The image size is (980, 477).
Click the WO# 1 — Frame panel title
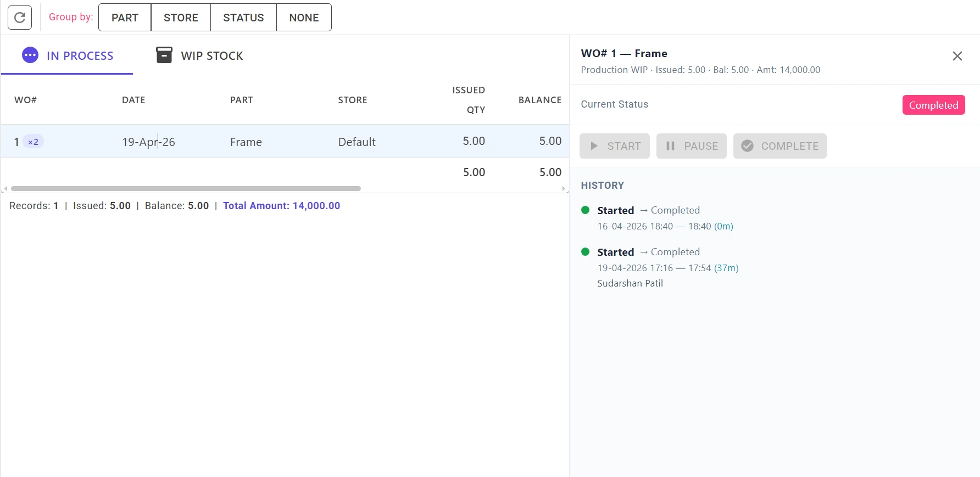[x=624, y=53]
